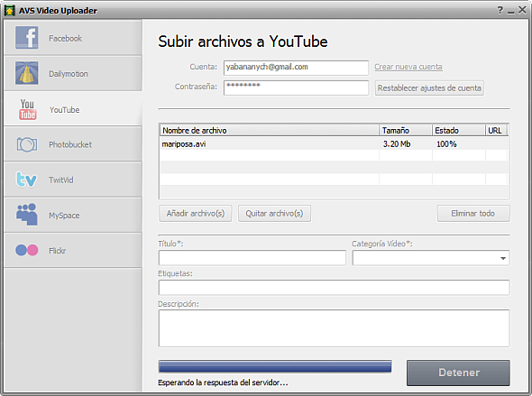The image size is (532, 396).
Task: Click the Facebook logo icon
Action: coord(26,37)
